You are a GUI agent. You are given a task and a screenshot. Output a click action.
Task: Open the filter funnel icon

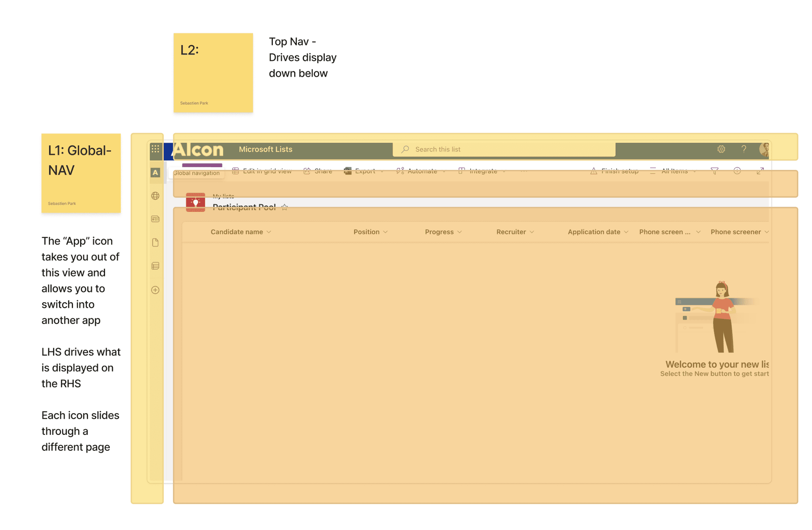click(x=714, y=171)
